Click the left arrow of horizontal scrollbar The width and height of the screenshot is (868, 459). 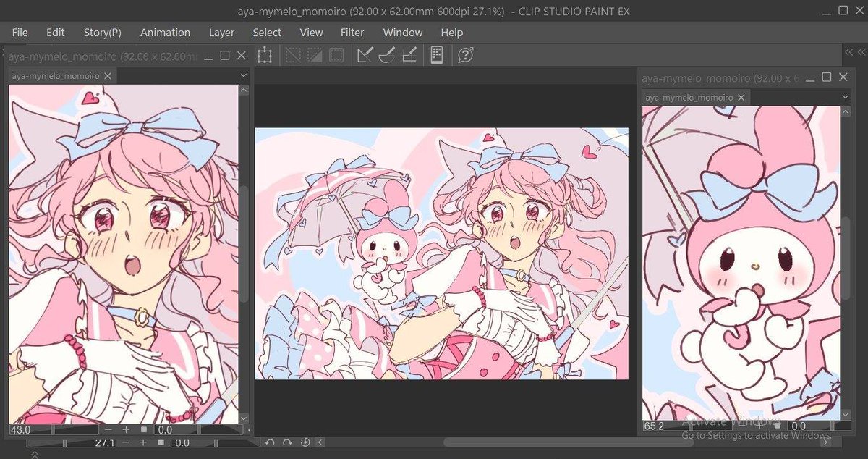[320, 442]
